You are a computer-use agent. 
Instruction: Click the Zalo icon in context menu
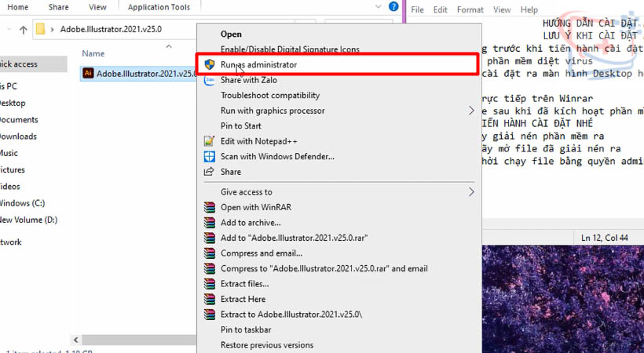tap(210, 80)
